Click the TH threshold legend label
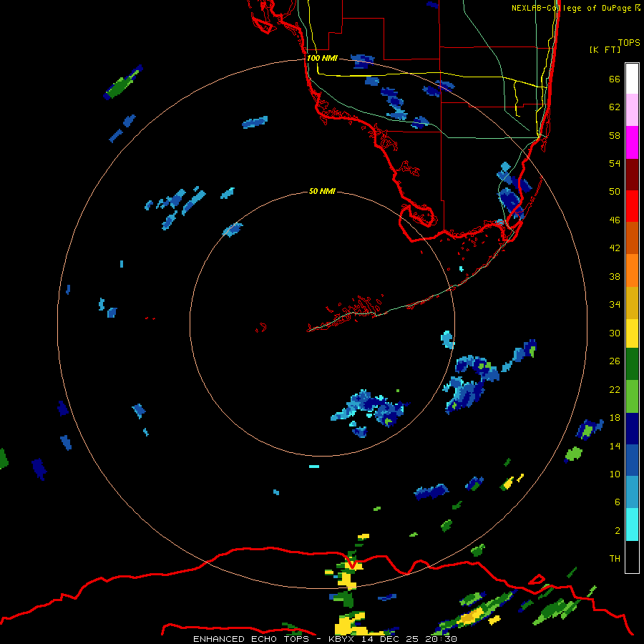Image resolution: width=644 pixels, height=644 pixels. pyautogui.click(x=615, y=558)
